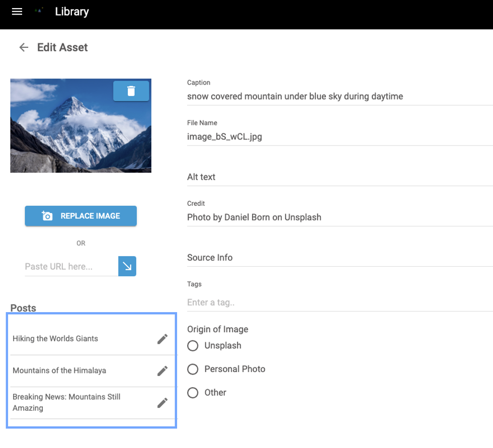Click the Paste URL here field
This screenshot has width=493, height=448.
(70, 266)
